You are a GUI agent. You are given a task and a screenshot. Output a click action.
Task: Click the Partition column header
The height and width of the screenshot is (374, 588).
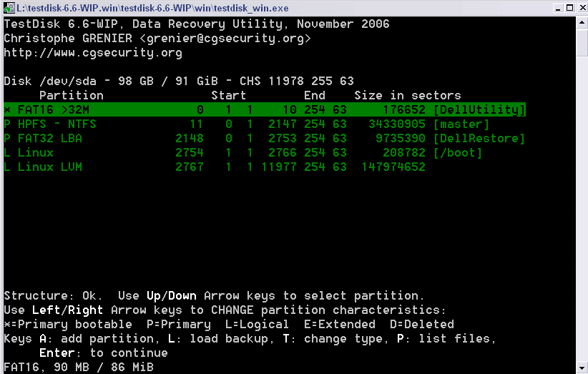(72, 95)
